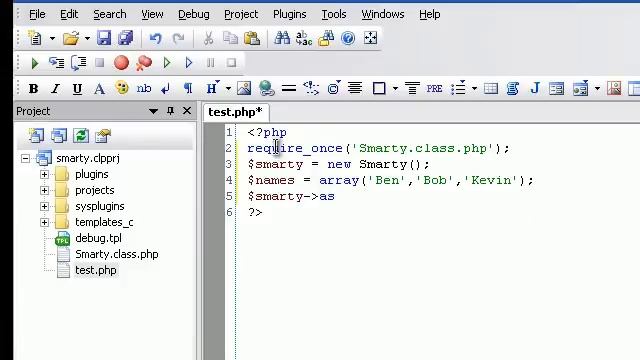Select Smarty.class.php in project tree
Screen dimensions: 640x360
tap(117, 254)
